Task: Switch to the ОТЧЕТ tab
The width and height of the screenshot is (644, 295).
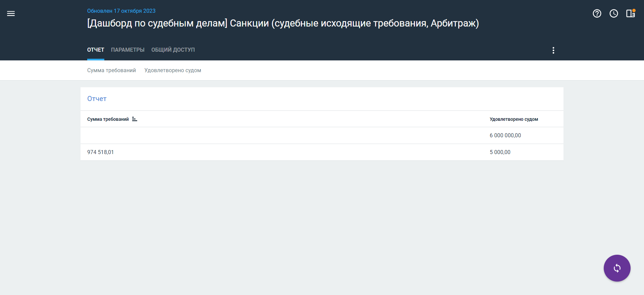Action: tap(96, 50)
